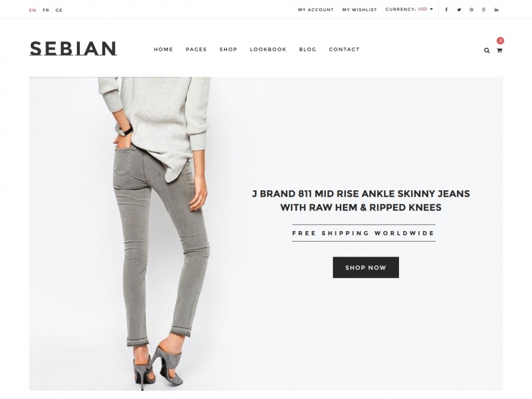Image resolution: width=532 pixels, height=399 pixels.
Task: Click the Twitter bird icon
Action: [x=459, y=10]
